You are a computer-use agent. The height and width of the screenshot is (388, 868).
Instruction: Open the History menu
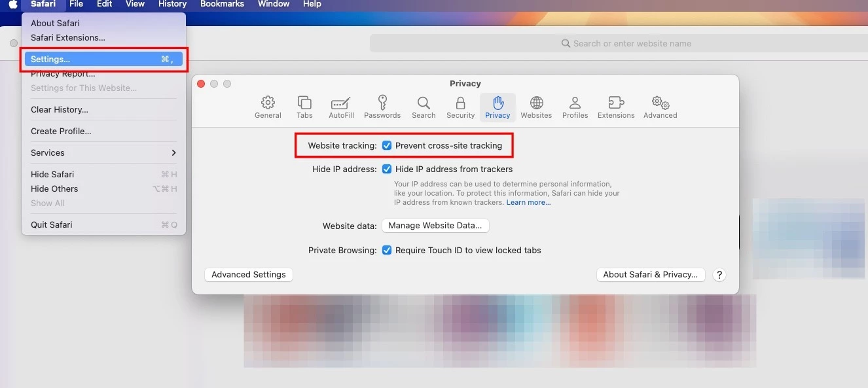click(173, 4)
